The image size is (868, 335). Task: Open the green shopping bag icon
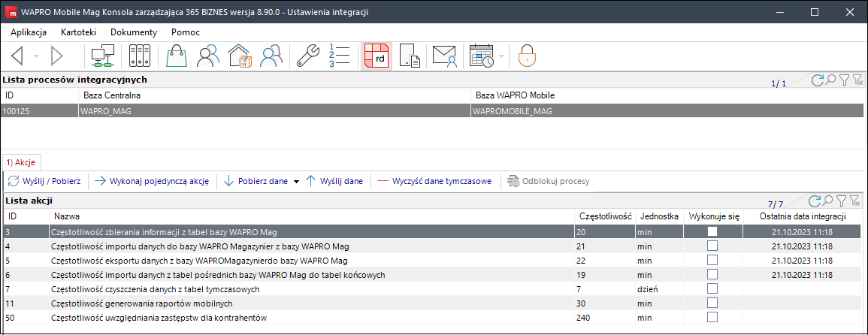(177, 56)
